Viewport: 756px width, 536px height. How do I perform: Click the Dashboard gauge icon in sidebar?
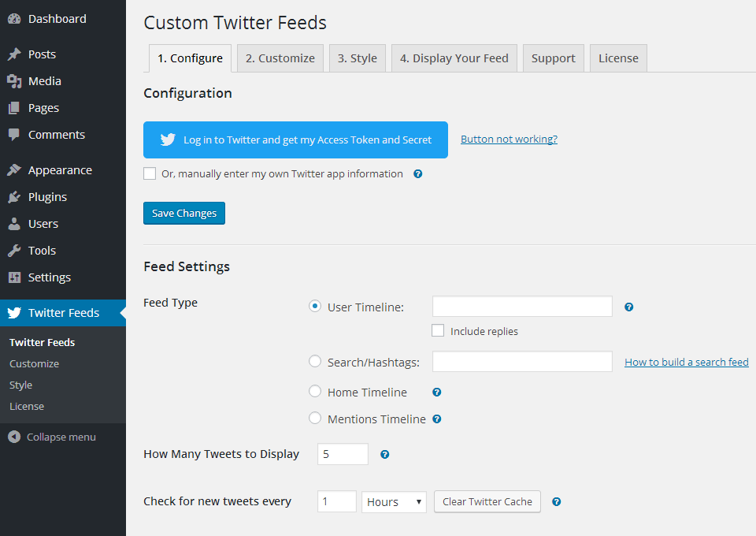[x=14, y=19]
